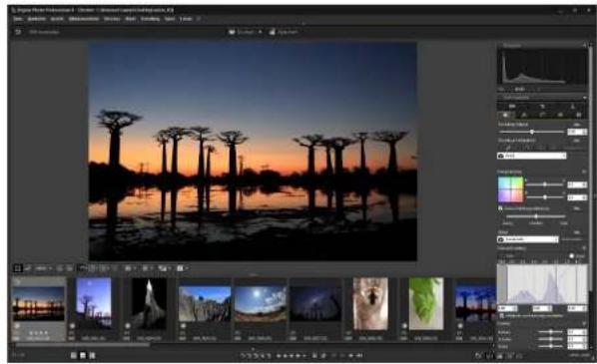597x364 pixels.
Task: Select the fisheye sun and clouds thumbnail
Action: [261, 303]
